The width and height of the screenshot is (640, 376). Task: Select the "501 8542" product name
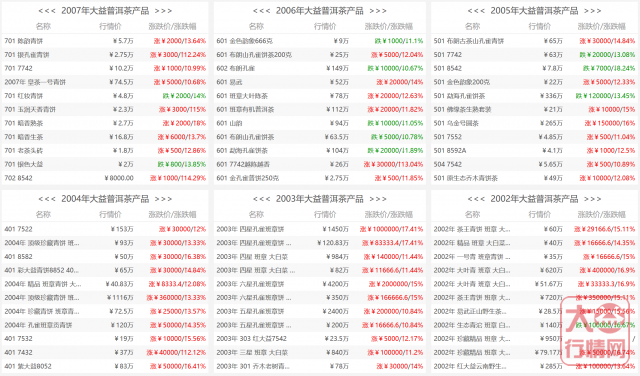pos(448,69)
